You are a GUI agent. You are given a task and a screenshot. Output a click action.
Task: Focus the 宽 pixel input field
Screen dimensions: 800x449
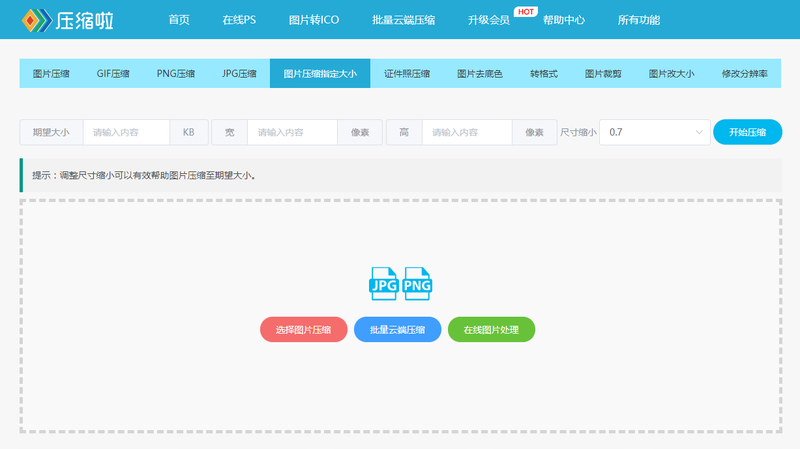tap(292, 132)
